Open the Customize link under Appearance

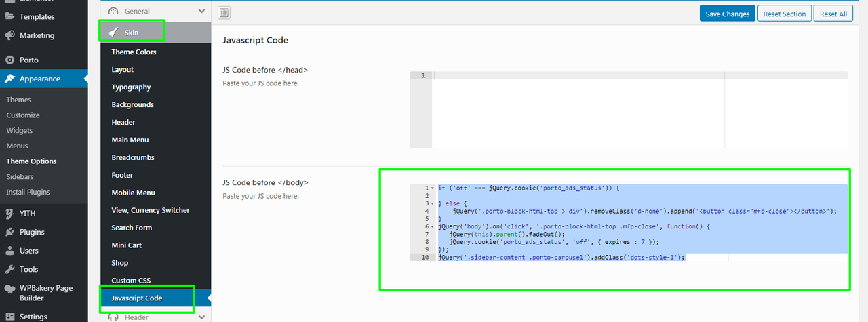coord(23,115)
